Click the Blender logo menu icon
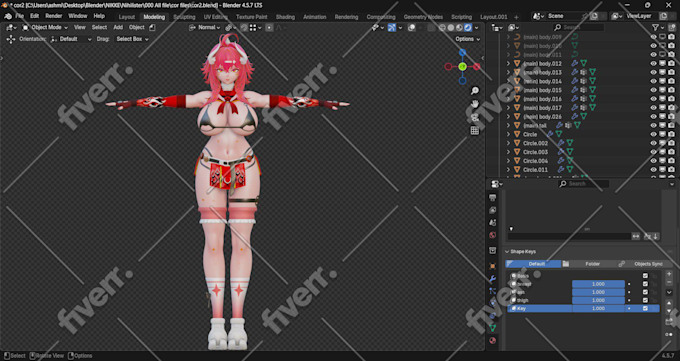Viewport: 680px width, 361px height. click(8, 16)
